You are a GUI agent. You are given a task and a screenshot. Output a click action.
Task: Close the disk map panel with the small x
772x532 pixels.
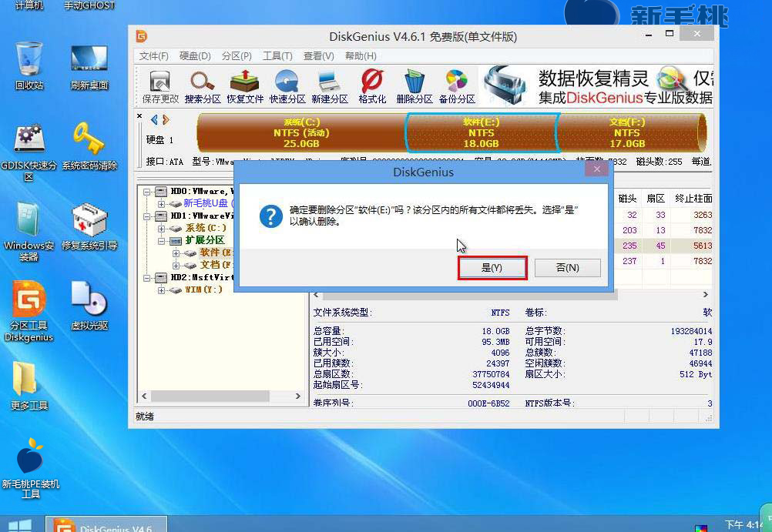point(139,116)
